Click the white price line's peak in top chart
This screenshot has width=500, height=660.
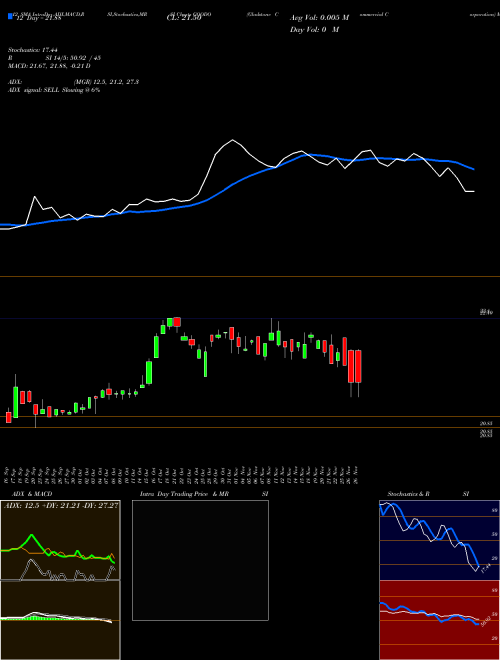(x=232, y=140)
